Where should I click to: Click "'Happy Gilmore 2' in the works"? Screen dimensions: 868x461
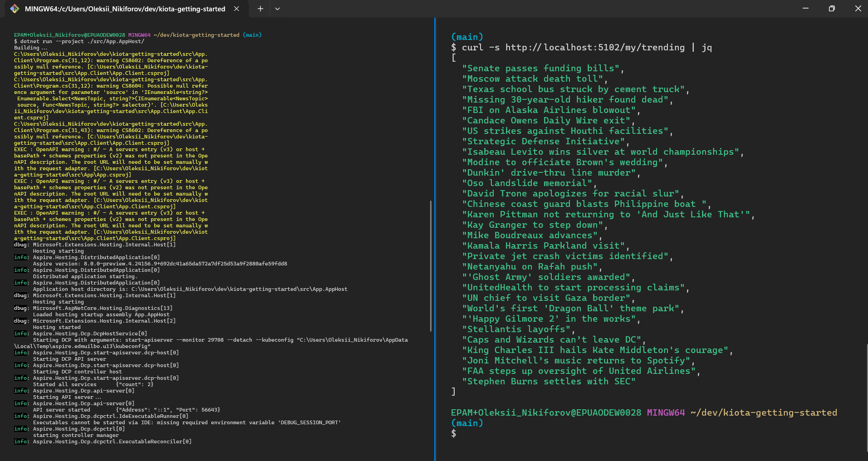click(551, 319)
